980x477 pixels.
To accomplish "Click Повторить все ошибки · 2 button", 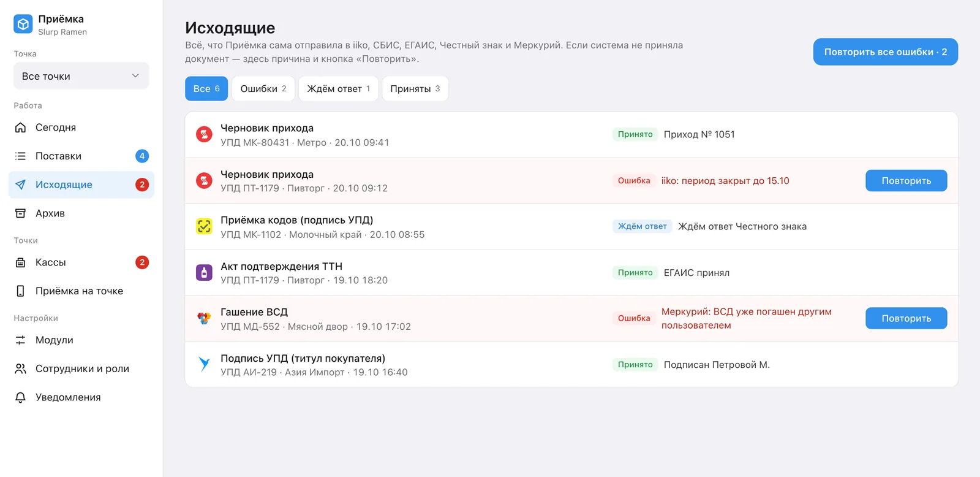I will 885,52.
